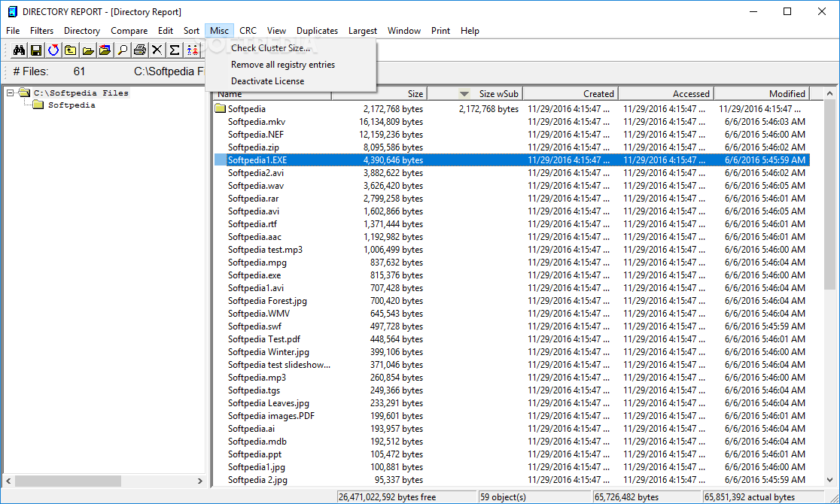Sort by the Modified column header
This screenshot has width=840, height=504.
[x=762, y=94]
